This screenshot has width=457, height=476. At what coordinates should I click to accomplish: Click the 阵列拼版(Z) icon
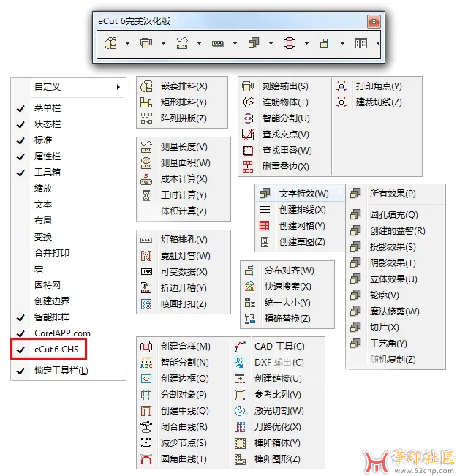coord(146,118)
